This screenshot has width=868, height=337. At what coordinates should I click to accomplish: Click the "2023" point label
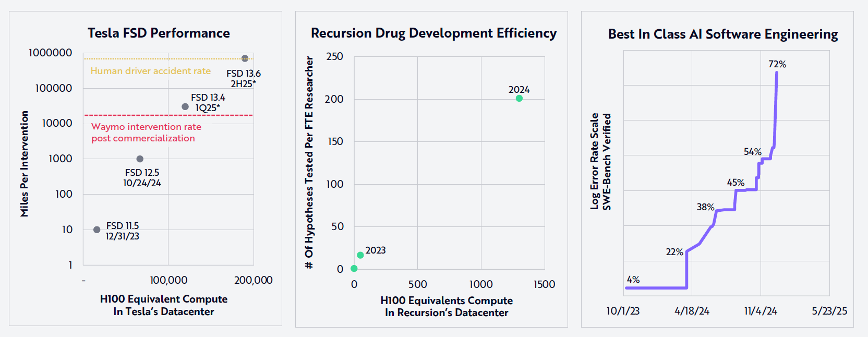(376, 250)
